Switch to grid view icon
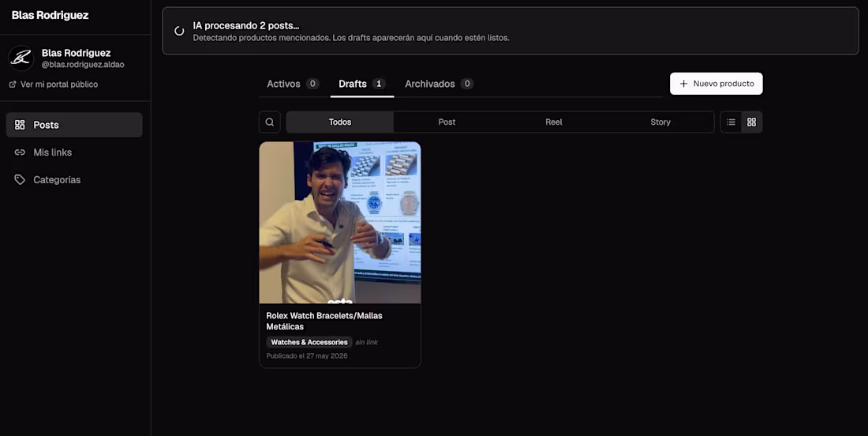The width and height of the screenshot is (868, 436). coord(751,122)
